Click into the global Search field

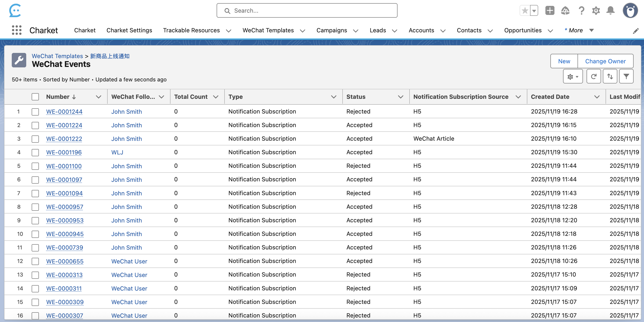point(307,10)
